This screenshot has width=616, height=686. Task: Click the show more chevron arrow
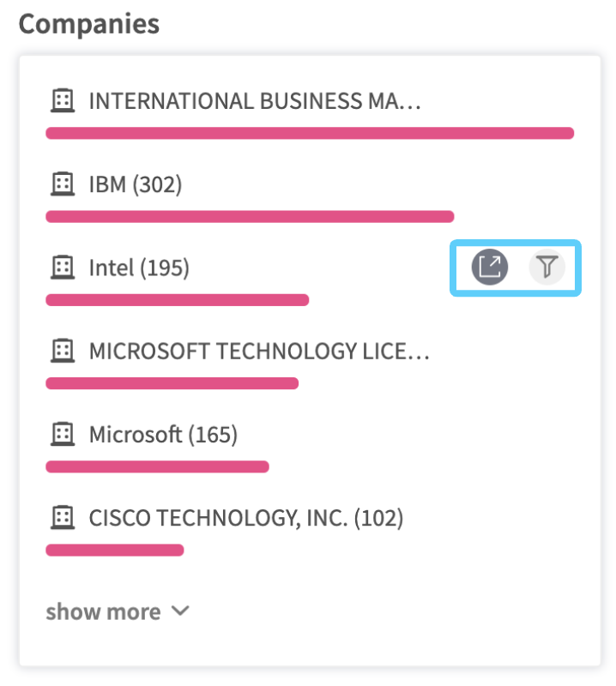(x=180, y=611)
